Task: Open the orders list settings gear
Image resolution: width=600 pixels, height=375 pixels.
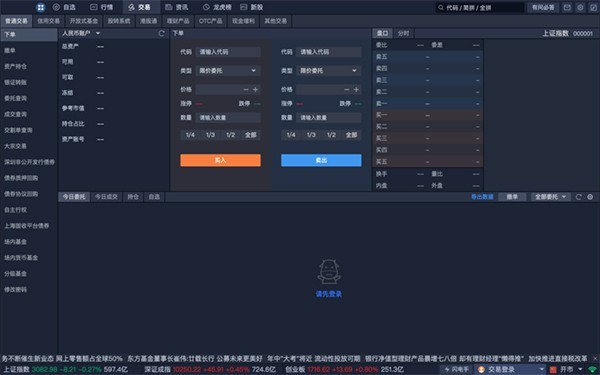Action: click(x=590, y=197)
